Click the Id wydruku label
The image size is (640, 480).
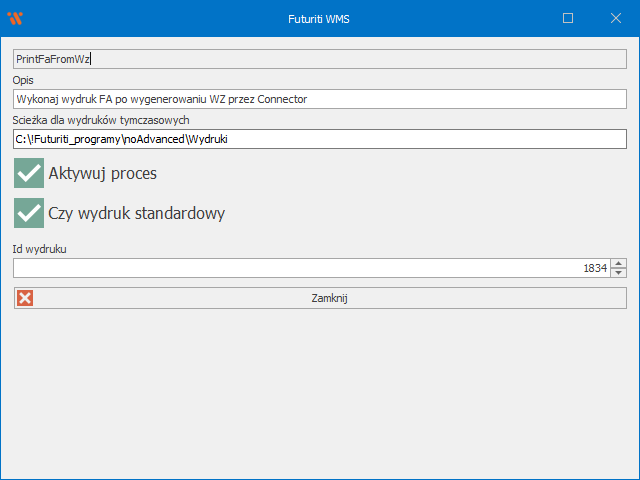(40, 248)
